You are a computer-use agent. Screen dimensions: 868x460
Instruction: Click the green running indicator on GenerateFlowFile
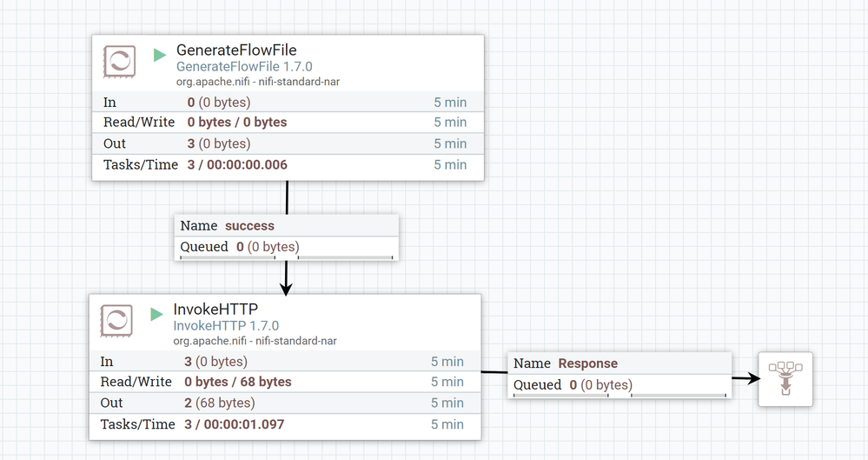pos(160,55)
